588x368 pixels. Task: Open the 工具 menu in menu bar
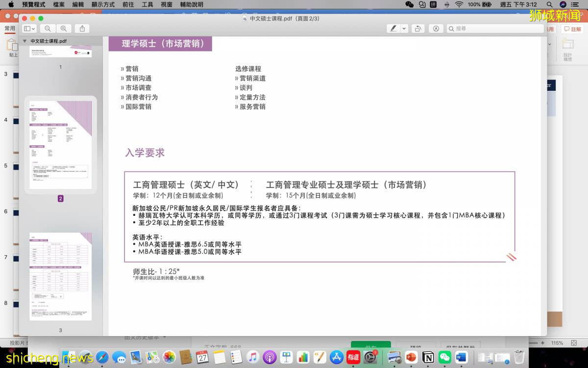(x=147, y=5)
